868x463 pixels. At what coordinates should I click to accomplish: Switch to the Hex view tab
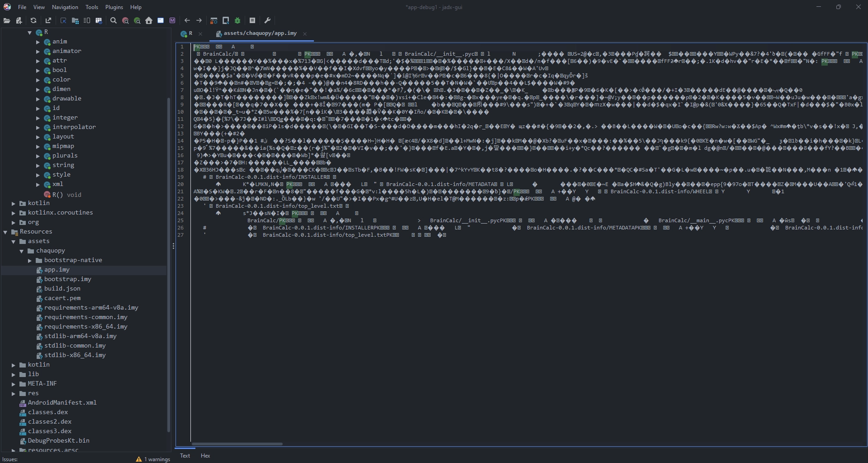pyautogui.click(x=205, y=456)
